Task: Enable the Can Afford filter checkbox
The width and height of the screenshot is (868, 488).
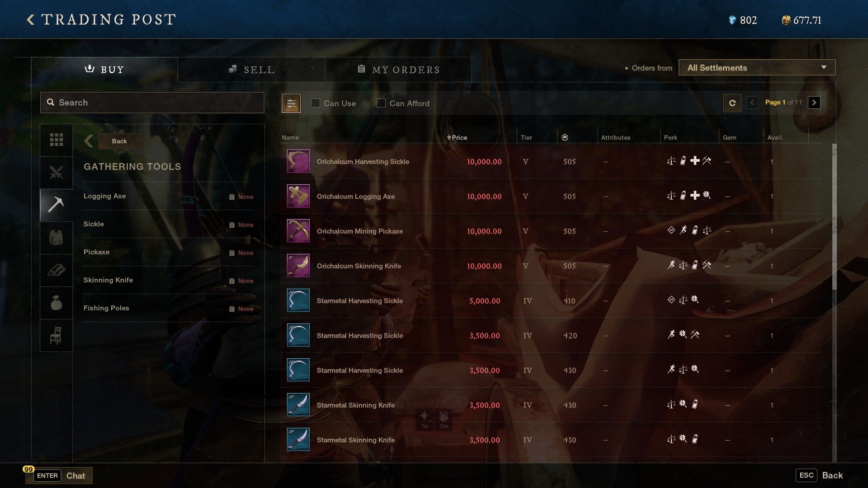Action: (381, 103)
